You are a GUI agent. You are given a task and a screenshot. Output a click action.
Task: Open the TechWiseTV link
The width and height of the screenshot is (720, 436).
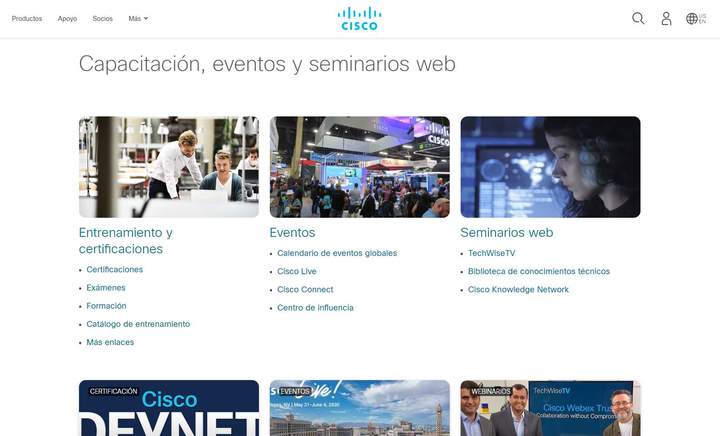coord(491,253)
